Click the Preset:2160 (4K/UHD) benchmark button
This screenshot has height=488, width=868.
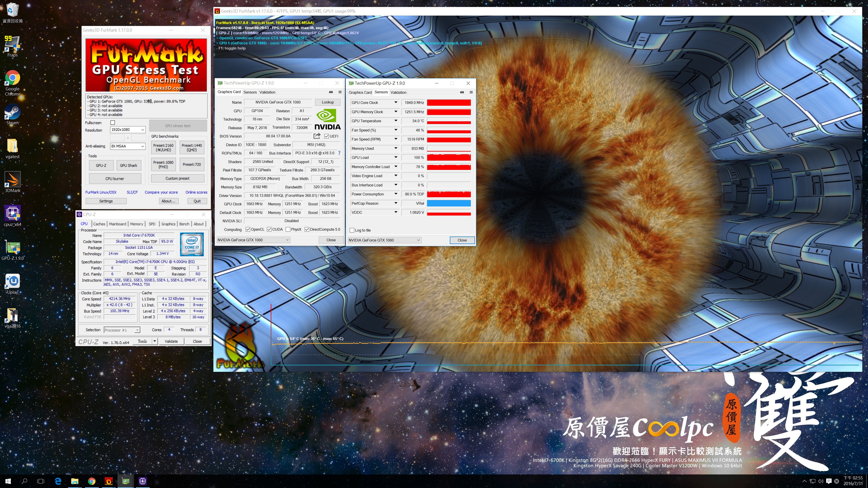point(163,148)
